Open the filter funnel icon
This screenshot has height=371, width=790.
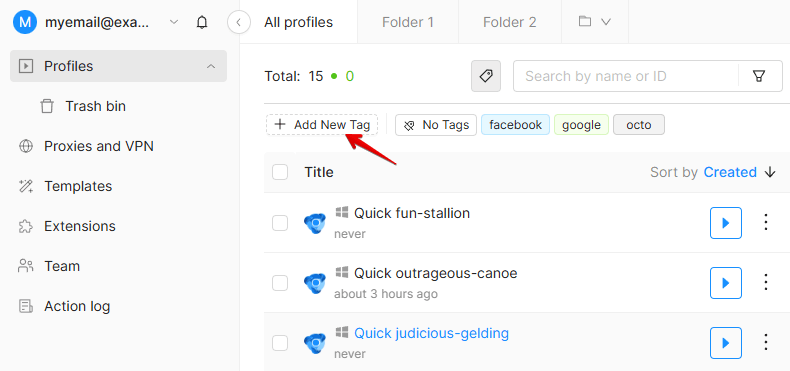click(x=758, y=76)
